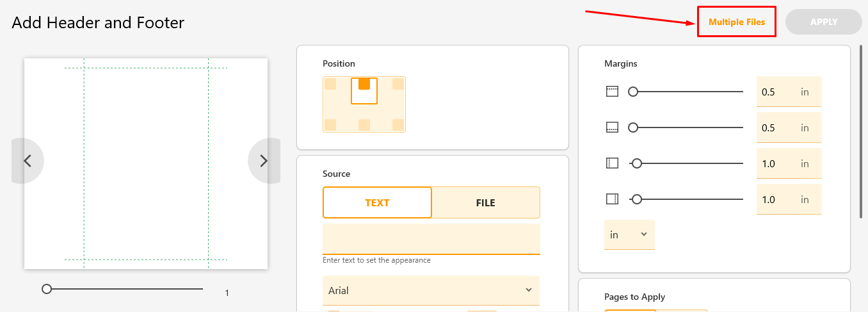The height and width of the screenshot is (312, 868).
Task: Switch source to TEXT tab
Action: tap(377, 202)
